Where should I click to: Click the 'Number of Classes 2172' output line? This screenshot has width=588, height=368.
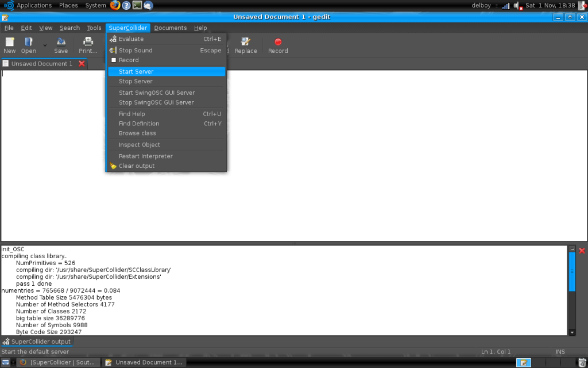(51, 311)
